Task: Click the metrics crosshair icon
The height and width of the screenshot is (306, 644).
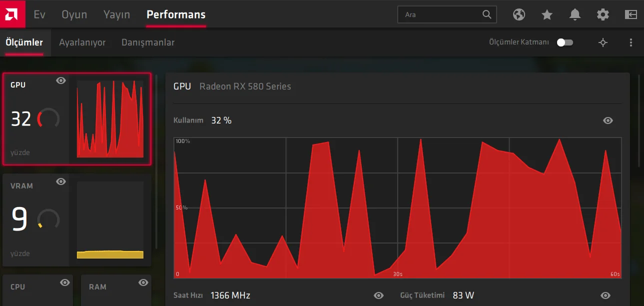Action: [x=603, y=42]
